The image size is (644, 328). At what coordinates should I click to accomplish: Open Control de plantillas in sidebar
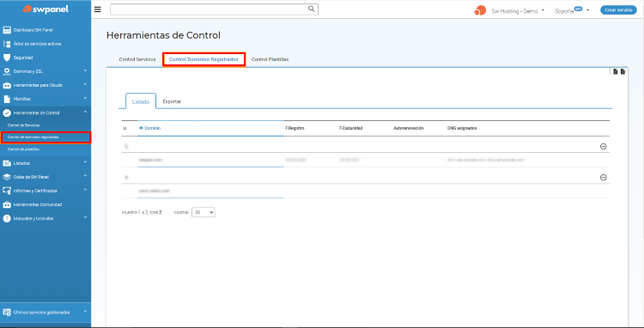pos(23,149)
